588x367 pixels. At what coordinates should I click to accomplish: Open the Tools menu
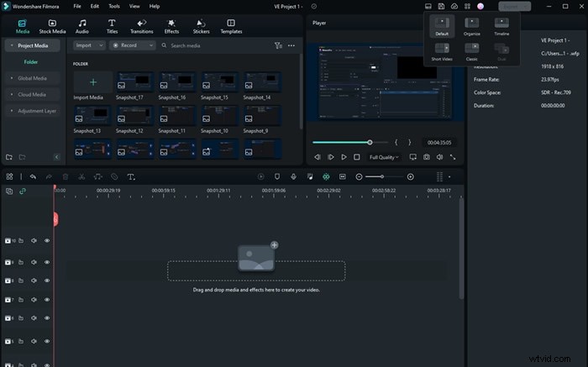coord(114,6)
